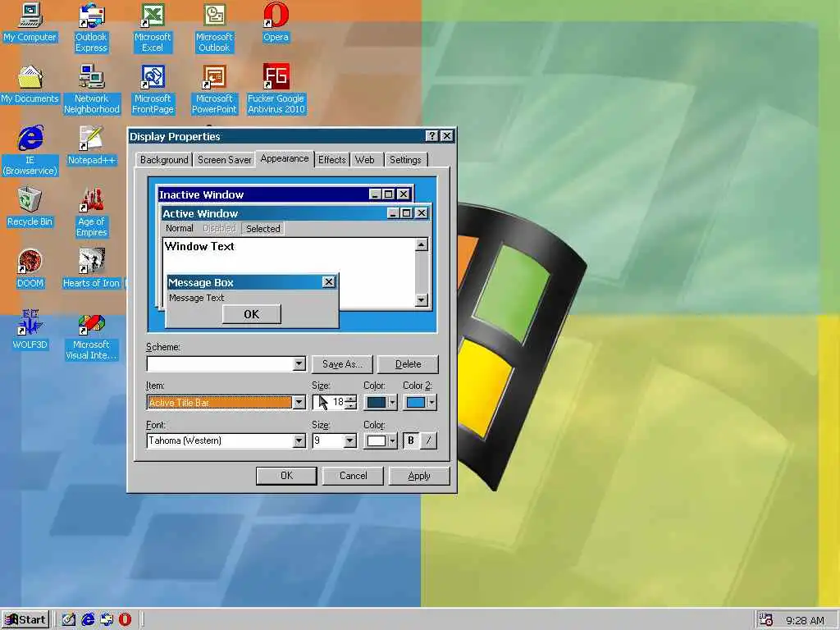Select the DOOM desktop icon
The image size is (840, 630).
pyautogui.click(x=30, y=269)
